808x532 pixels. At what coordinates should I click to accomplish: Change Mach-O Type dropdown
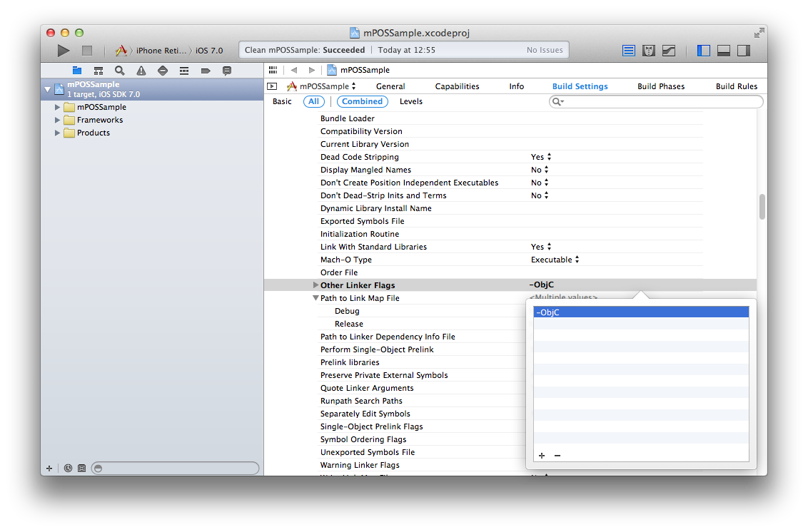[555, 260]
